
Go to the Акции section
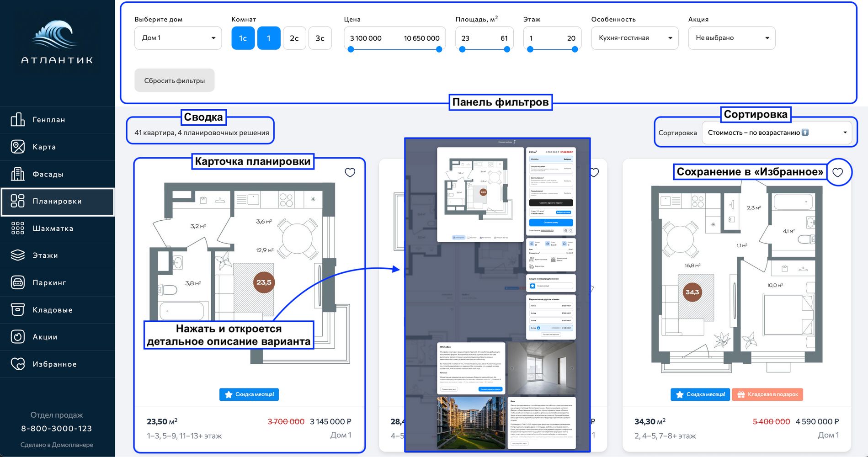(58, 337)
